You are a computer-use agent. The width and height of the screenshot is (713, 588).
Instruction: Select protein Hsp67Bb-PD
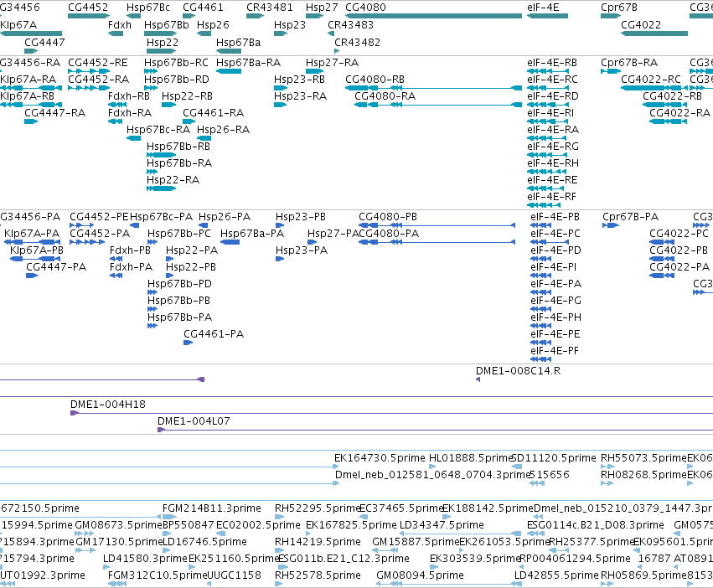coord(179,284)
